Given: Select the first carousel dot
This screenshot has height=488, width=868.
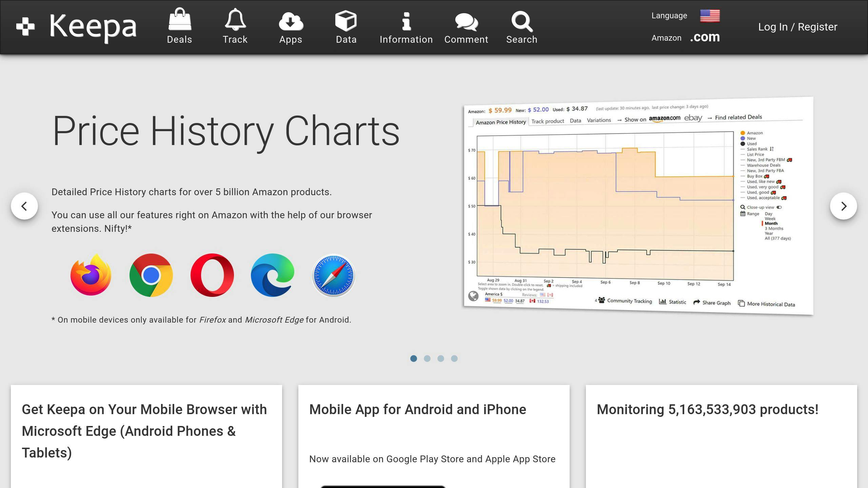Looking at the screenshot, I should [414, 359].
